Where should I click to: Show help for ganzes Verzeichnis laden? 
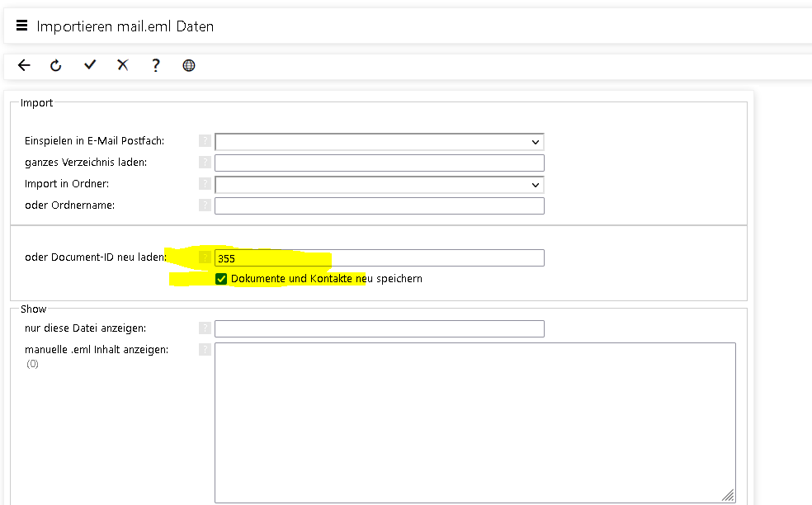[205, 163]
